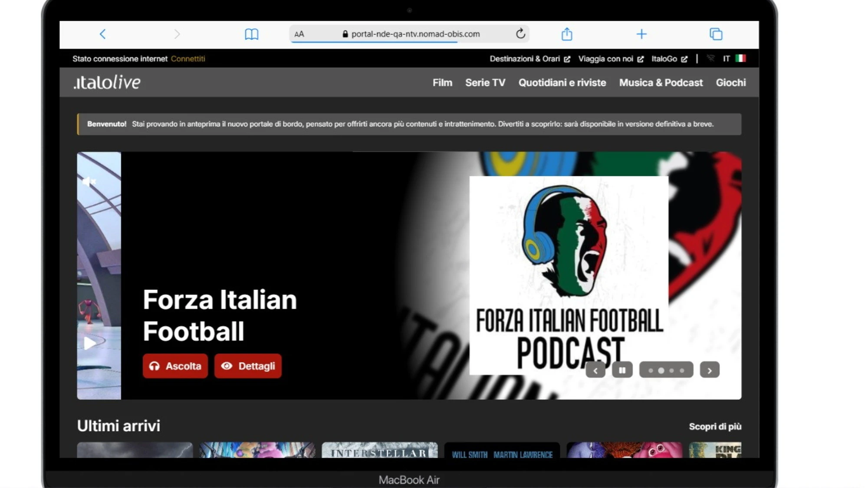This screenshot has height=488, width=868.
Task: Unmute the hero video speaker icon
Action: point(89,182)
